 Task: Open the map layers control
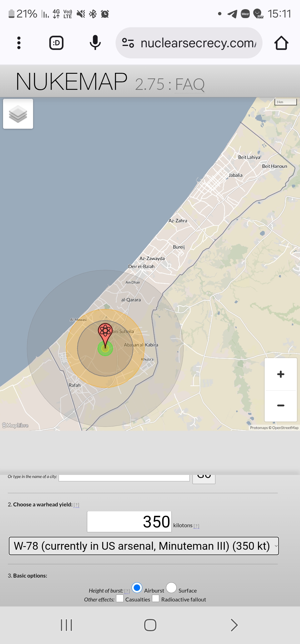click(x=18, y=114)
